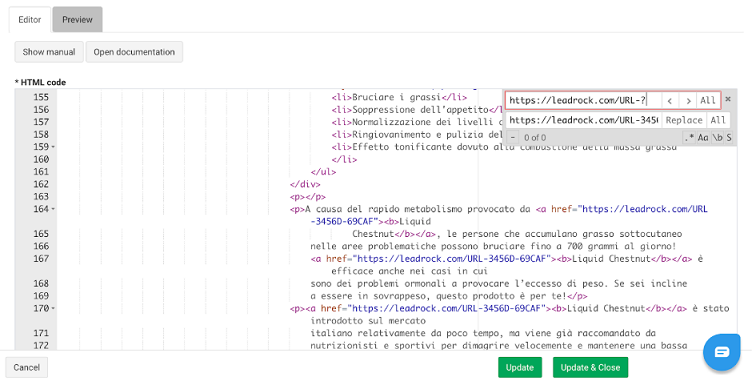
Task: Click line number 172 in gutter
Action: 41,345
